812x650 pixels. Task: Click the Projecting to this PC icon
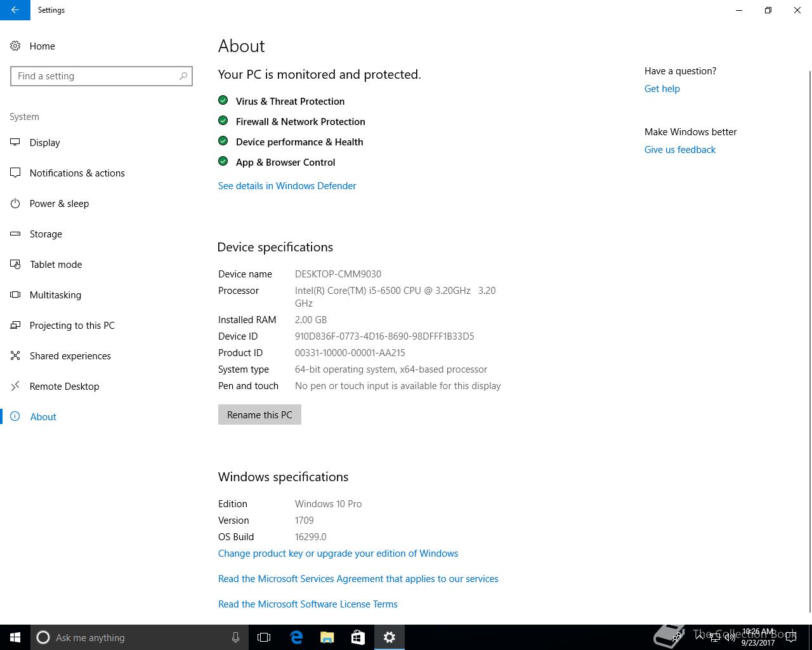pos(15,325)
